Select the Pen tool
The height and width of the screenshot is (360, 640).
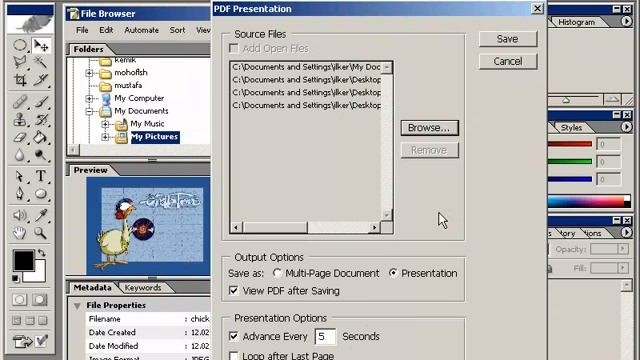[x=20, y=193]
